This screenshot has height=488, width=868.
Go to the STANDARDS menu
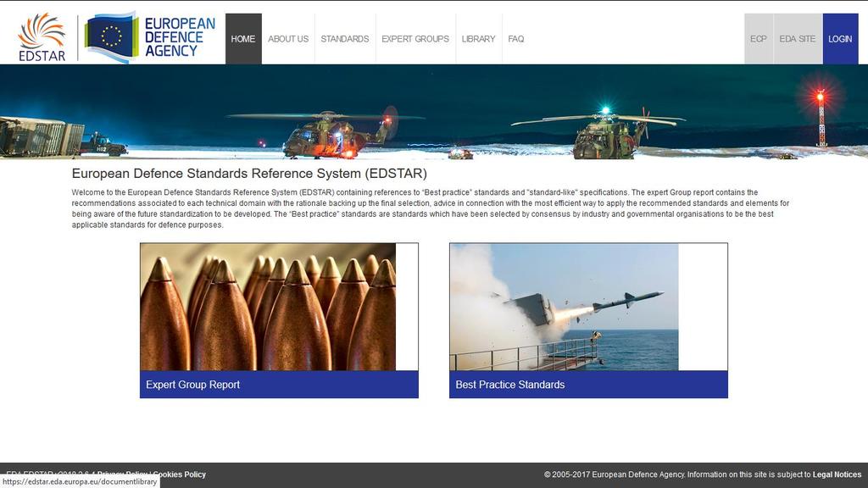tap(344, 39)
